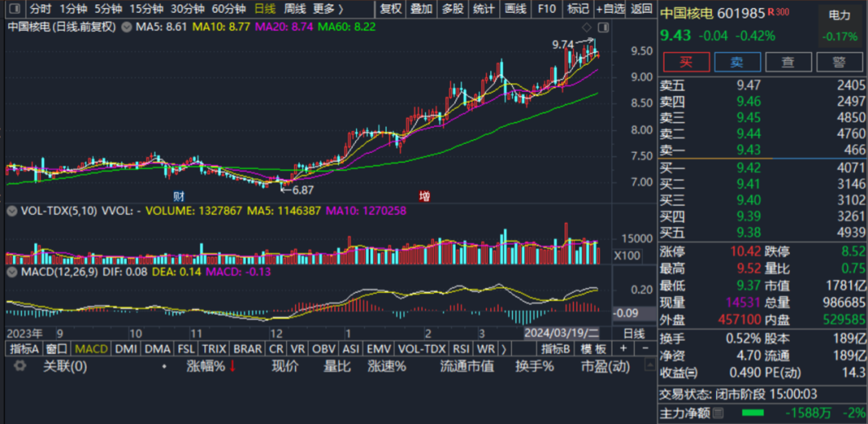
Task: Select the WR indicator tab
Action: coord(486,348)
